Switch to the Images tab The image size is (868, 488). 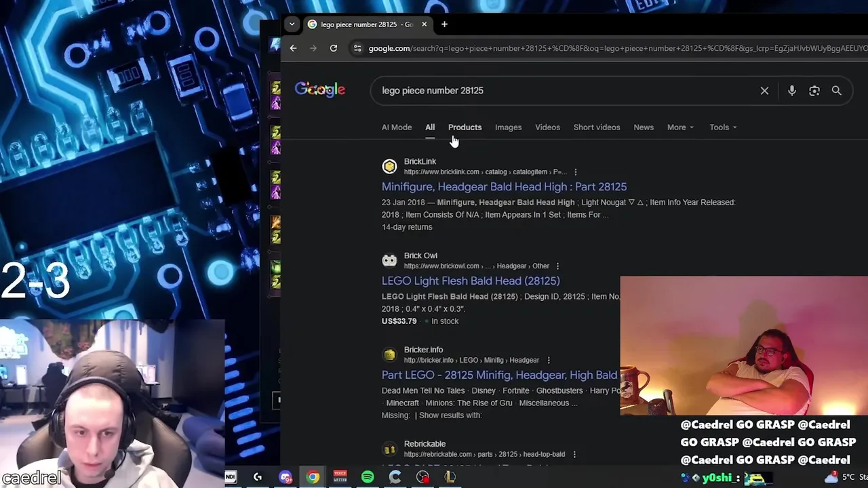click(x=508, y=127)
